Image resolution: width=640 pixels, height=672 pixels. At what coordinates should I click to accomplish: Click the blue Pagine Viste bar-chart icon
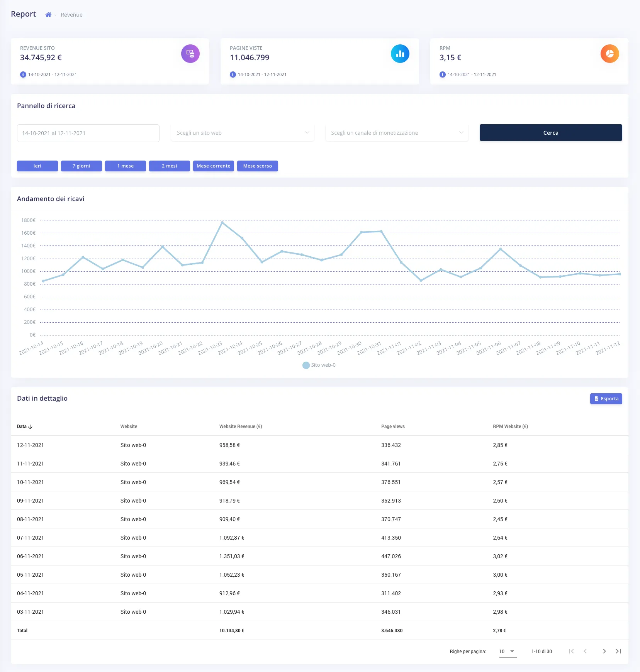click(400, 54)
